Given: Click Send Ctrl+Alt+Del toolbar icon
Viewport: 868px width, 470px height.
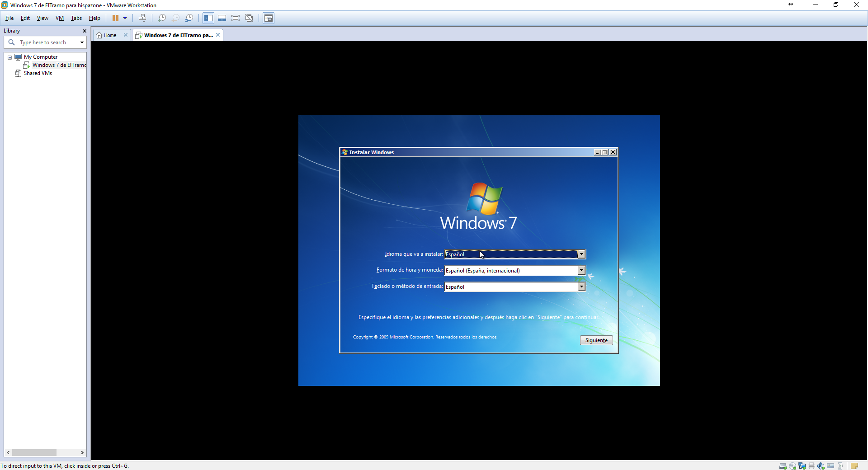Looking at the screenshot, I should [142, 18].
